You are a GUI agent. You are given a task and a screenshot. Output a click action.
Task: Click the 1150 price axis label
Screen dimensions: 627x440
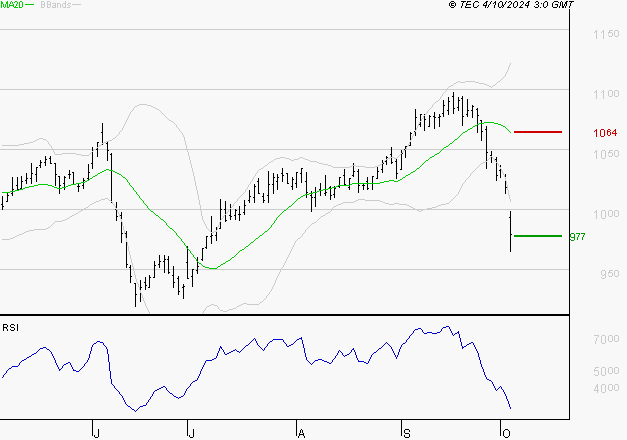[x=606, y=34]
